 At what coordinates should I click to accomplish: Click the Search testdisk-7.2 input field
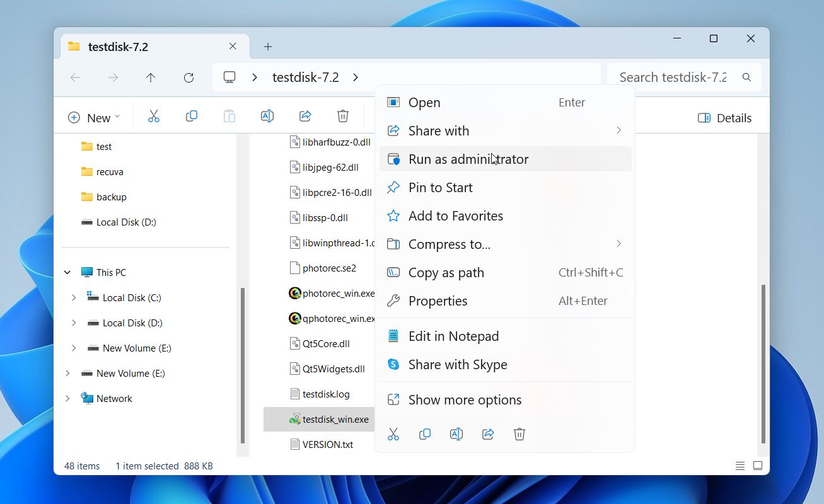(x=672, y=77)
